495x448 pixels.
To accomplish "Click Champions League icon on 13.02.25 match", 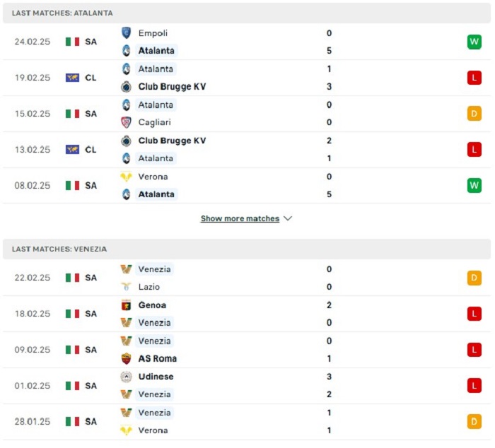I will 72,150.
